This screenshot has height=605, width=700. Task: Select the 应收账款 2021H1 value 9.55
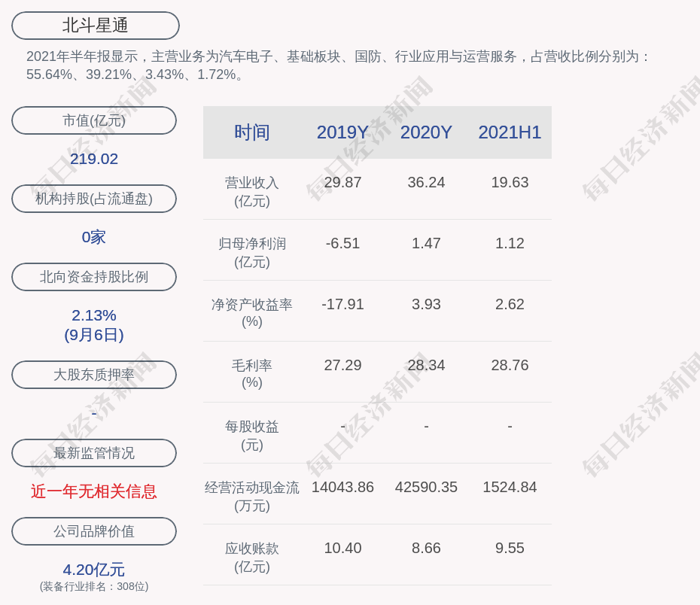(510, 548)
